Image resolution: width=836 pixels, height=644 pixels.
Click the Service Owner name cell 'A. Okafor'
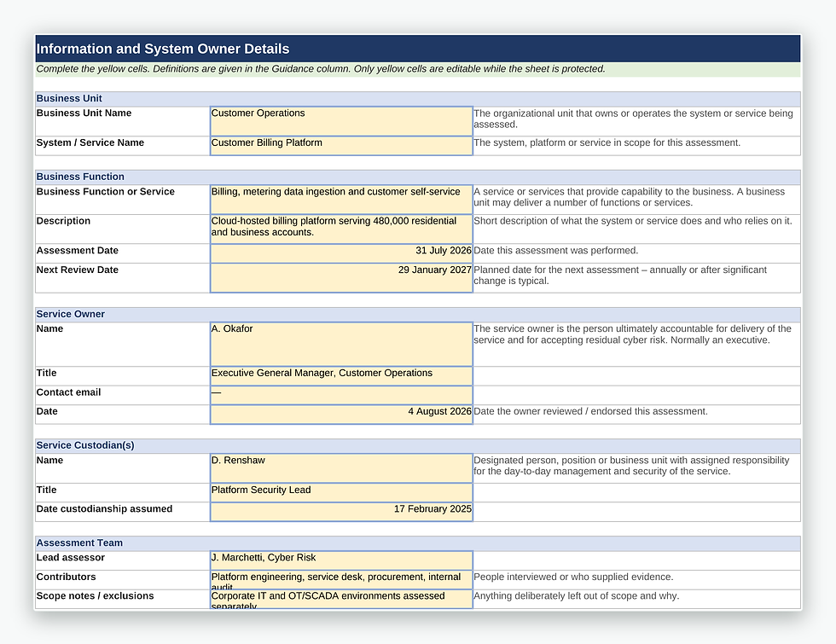tap(341, 345)
